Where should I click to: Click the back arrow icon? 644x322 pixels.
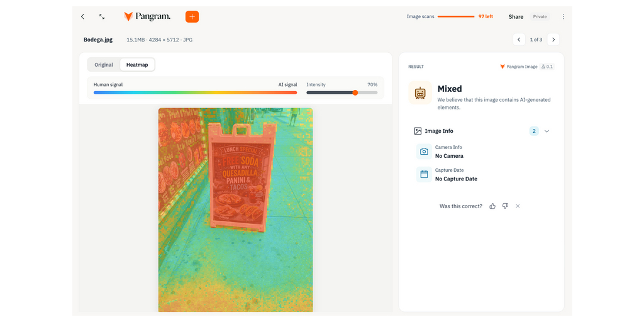point(82,16)
